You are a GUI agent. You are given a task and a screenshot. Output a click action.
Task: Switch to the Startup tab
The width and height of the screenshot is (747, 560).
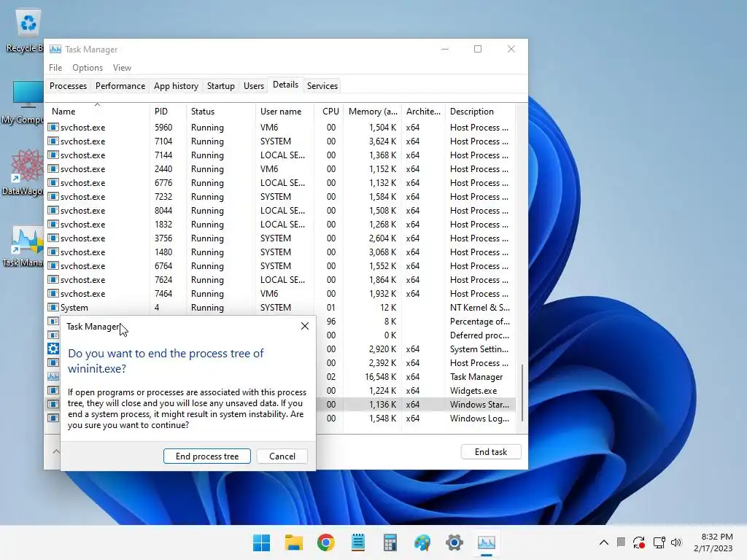pyautogui.click(x=220, y=86)
